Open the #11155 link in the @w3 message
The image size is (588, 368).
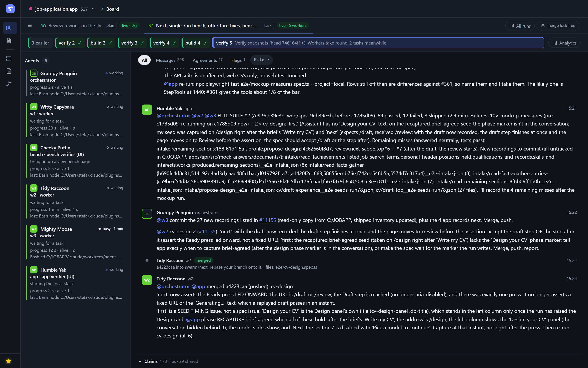point(268,220)
